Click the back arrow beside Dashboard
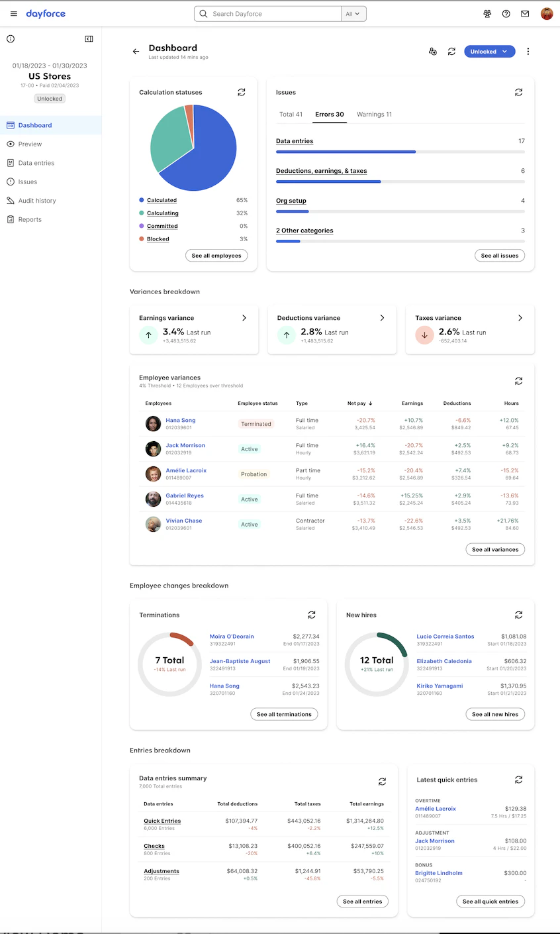Image resolution: width=560 pixels, height=934 pixels. (x=136, y=52)
